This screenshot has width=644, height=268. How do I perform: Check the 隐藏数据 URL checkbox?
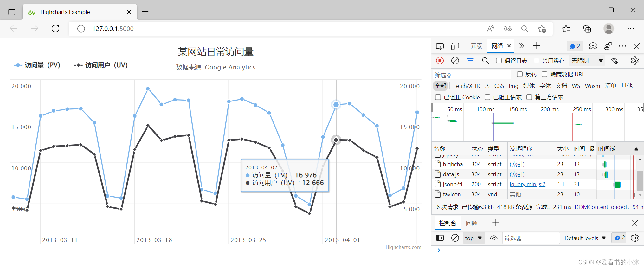point(544,74)
